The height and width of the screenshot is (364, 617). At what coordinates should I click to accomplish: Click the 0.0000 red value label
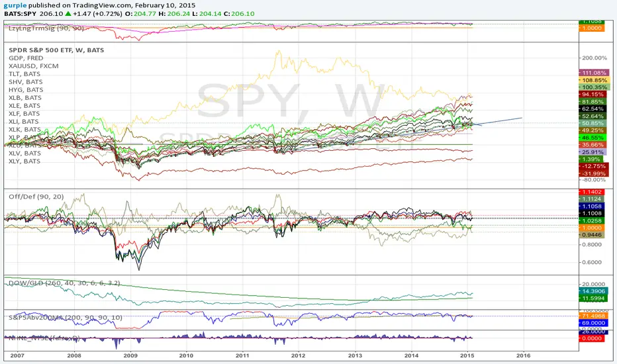point(591,338)
